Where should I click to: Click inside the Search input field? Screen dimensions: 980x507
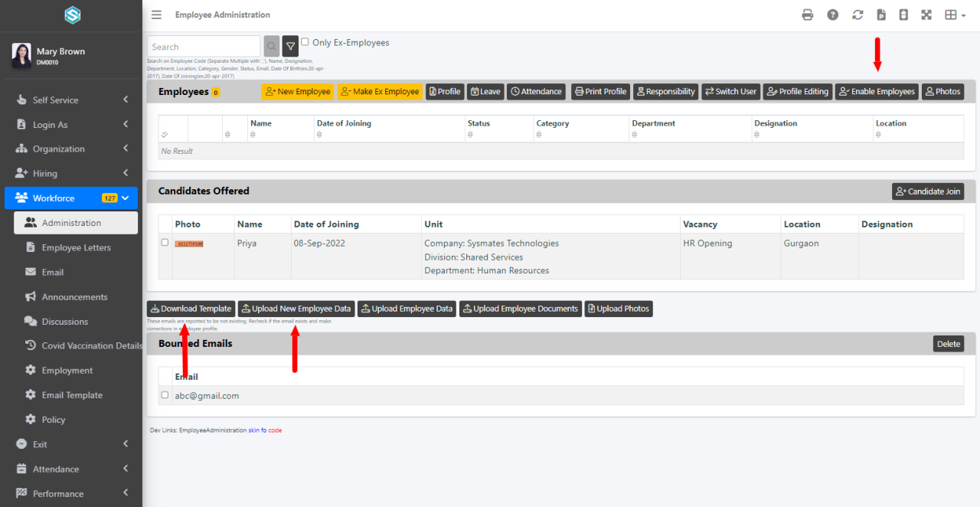point(204,46)
